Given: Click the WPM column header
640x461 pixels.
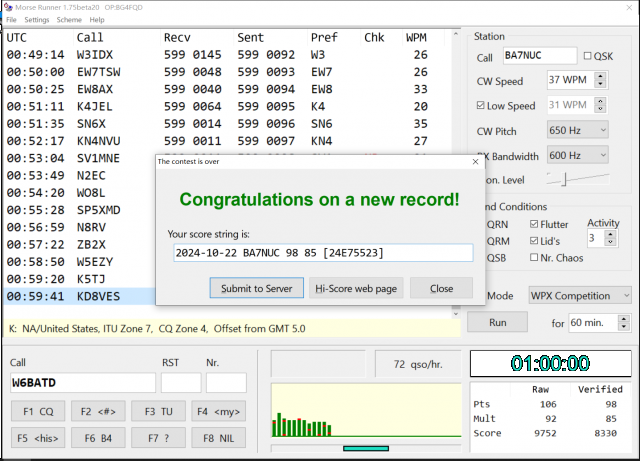Looking at the screenshot, I should tap(423, 38).
